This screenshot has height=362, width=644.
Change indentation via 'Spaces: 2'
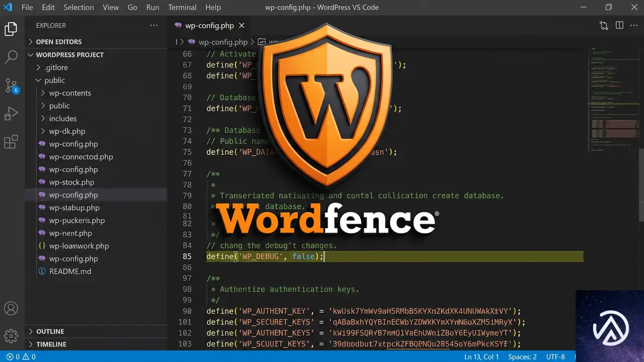point(522,357)
